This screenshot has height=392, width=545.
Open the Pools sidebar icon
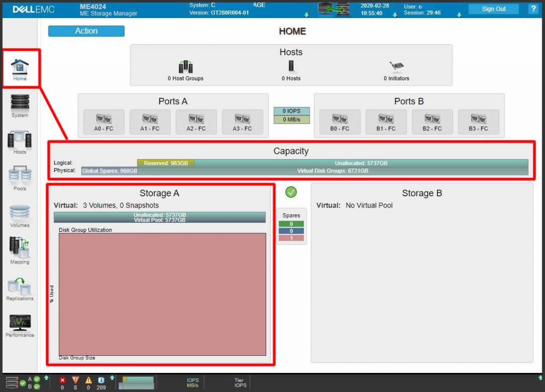pos(20,179)
